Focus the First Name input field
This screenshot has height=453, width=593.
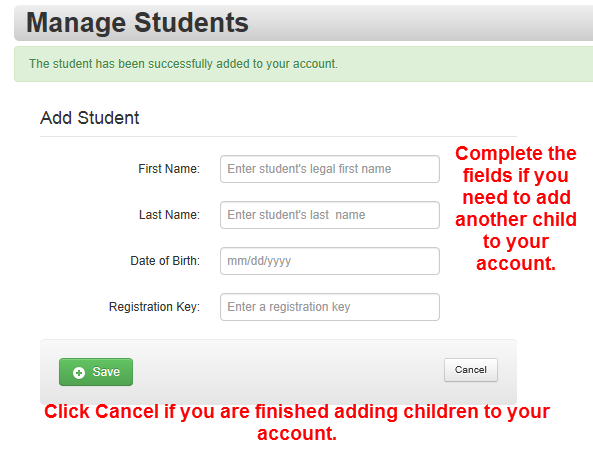point(330,169)
